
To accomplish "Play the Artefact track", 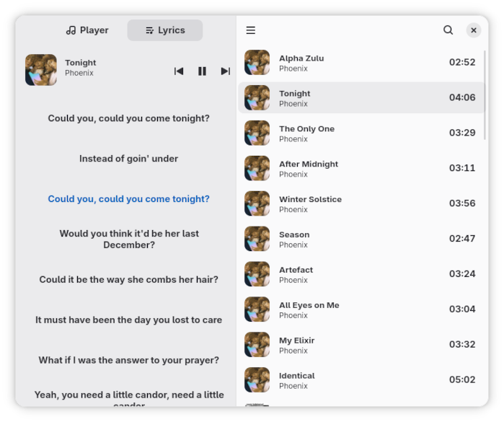I will click(361, 274).
